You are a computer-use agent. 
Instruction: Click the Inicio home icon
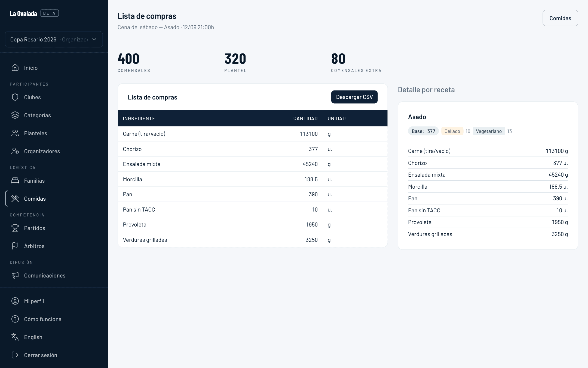15,68
